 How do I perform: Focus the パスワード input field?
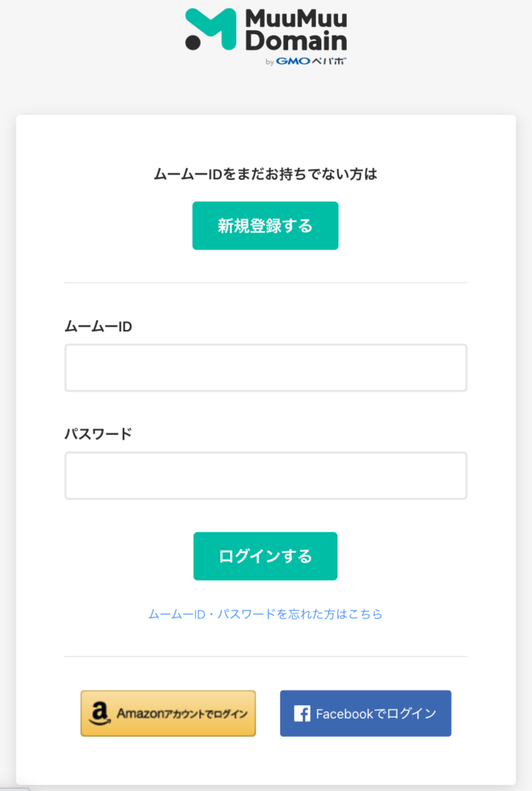point(266,476)
